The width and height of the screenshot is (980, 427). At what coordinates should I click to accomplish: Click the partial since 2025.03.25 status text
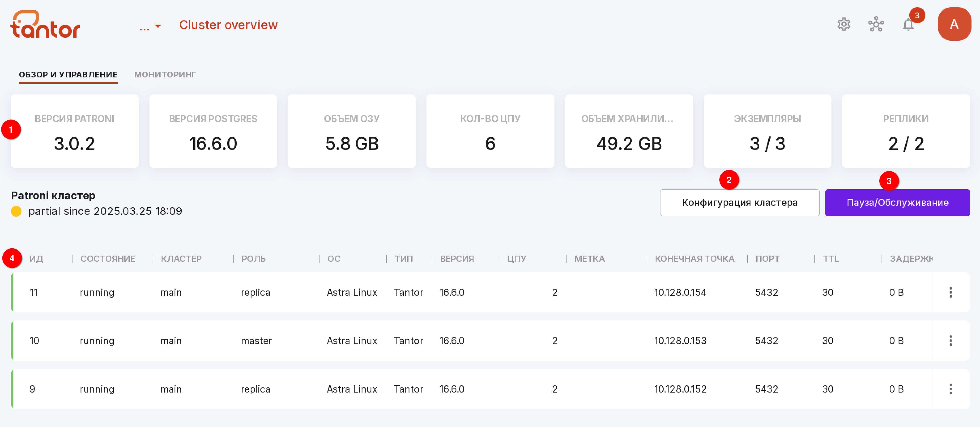tap(105, 211)
